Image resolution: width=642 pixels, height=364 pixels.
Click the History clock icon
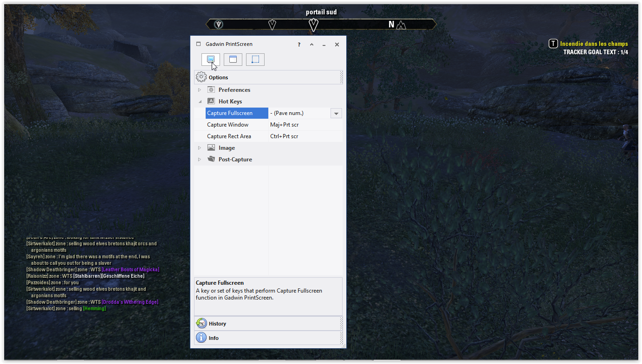pyautogui.click(x=201, y=323)
